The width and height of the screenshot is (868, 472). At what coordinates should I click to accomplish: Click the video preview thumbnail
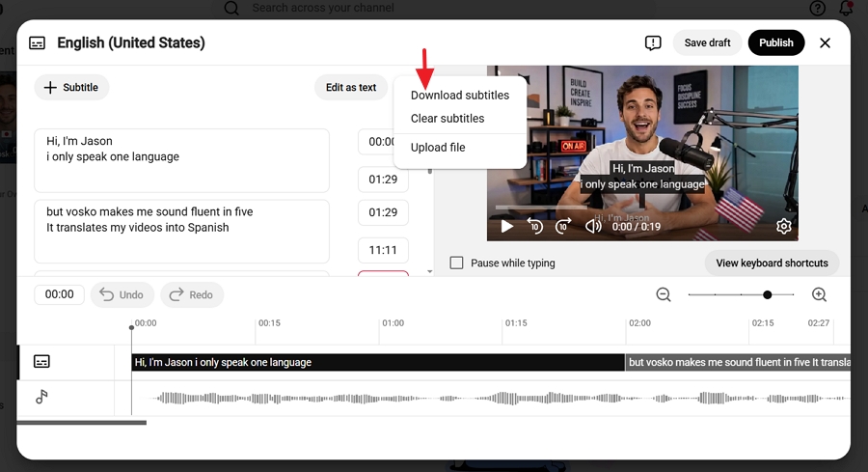pyautogui.click(x=642, y=153)
